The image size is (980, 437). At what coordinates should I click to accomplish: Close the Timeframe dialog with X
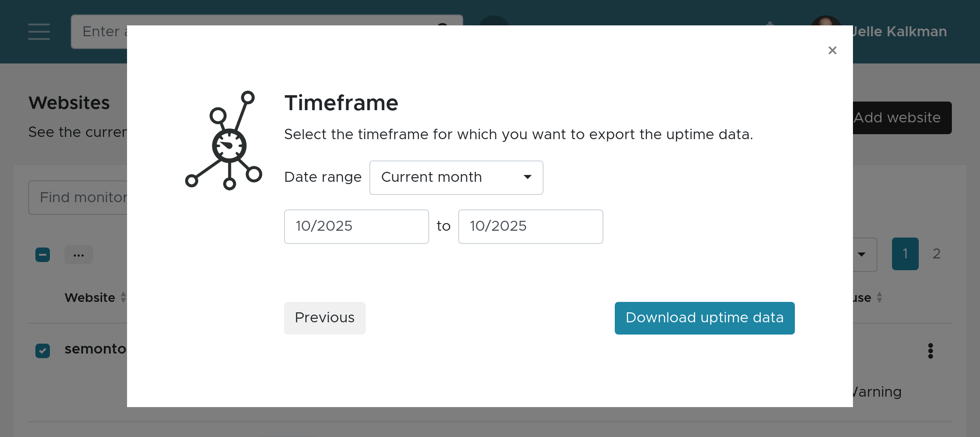click(832, 50)
